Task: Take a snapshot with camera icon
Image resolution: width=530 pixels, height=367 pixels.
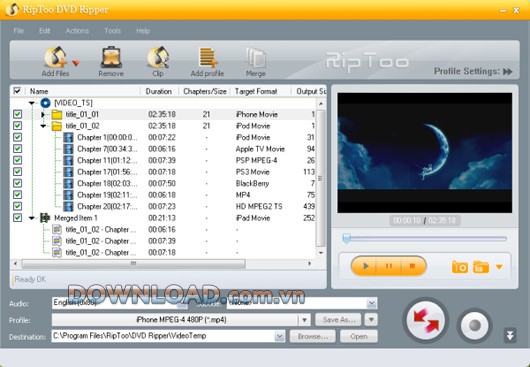Action: coord(460,267)
